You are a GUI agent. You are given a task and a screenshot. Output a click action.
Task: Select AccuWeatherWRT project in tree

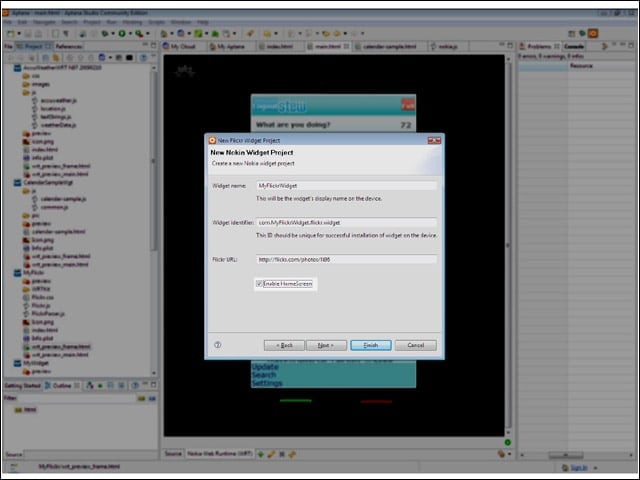pos(62,68)
